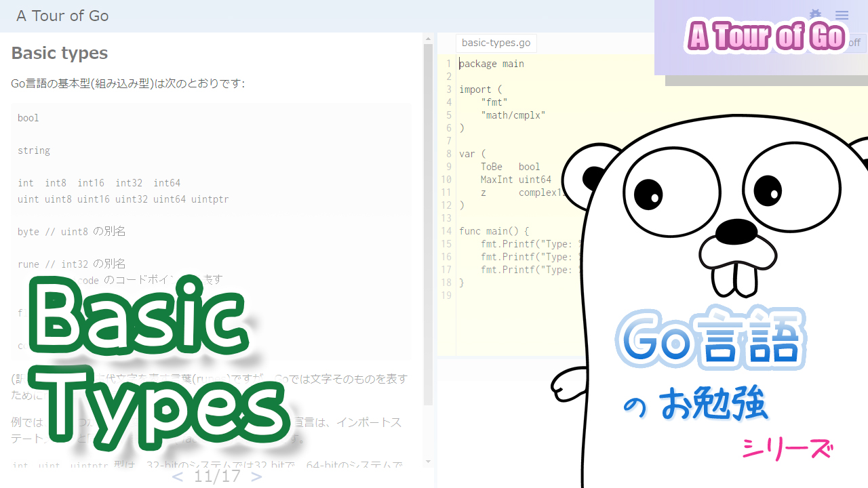The width and height of the screenshot is (868, 488).
Task: Click the 'func main() {' code line
Action: click(x=494, y=231)
